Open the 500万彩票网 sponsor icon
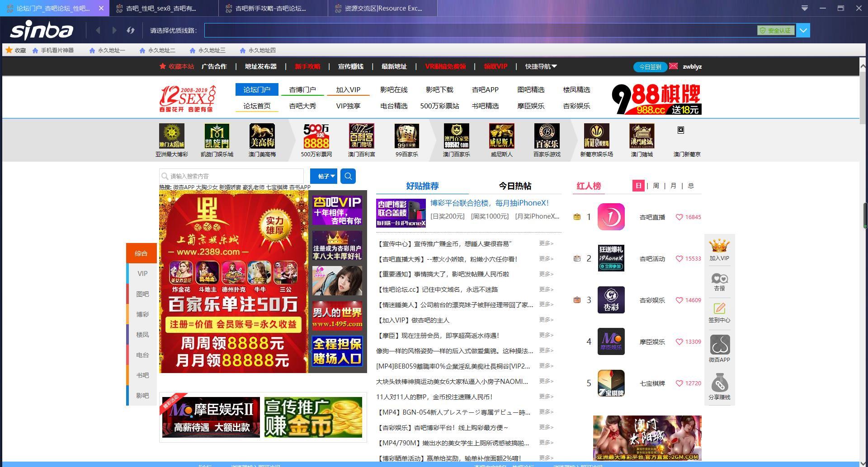The image size is (868, 467). [316, 136]
